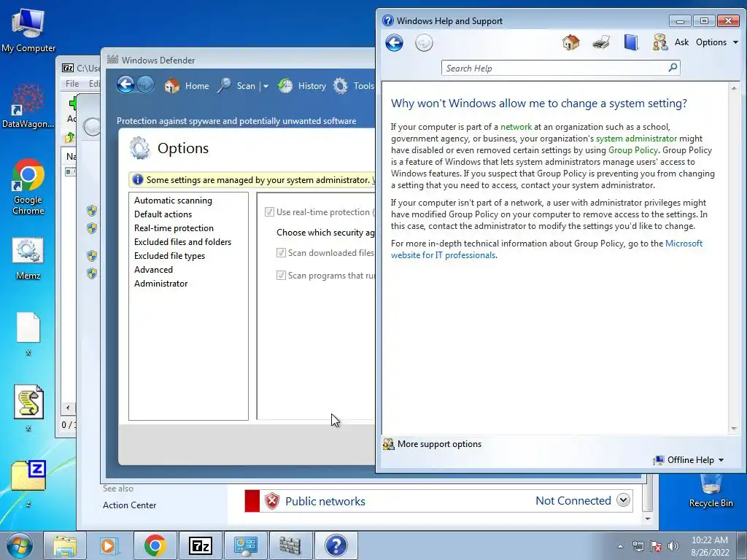747x560 pixels.
Task: Click the Windows Defender forward arrow
Action: (x=145, y=85)
